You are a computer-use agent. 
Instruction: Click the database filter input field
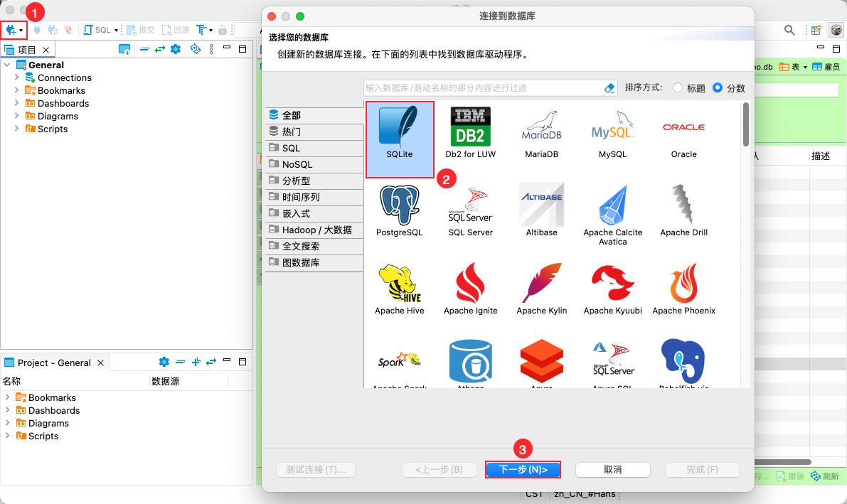(x=484, y=88)
